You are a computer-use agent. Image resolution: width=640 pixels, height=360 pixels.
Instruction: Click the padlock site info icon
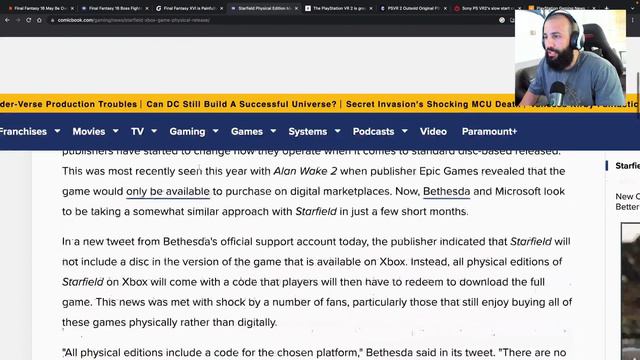coord(53,20)
